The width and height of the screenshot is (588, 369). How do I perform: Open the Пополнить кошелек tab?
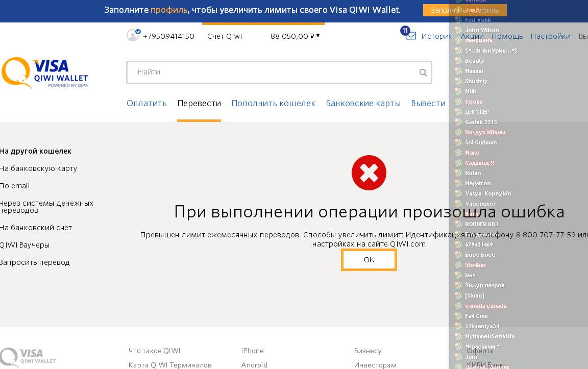coord(274,104)
